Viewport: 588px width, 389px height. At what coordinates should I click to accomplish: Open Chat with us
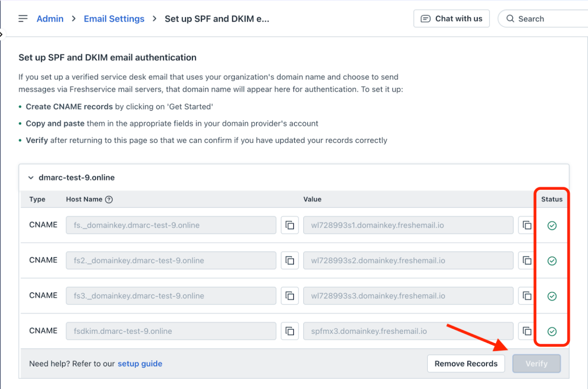(x=451, y=19)
